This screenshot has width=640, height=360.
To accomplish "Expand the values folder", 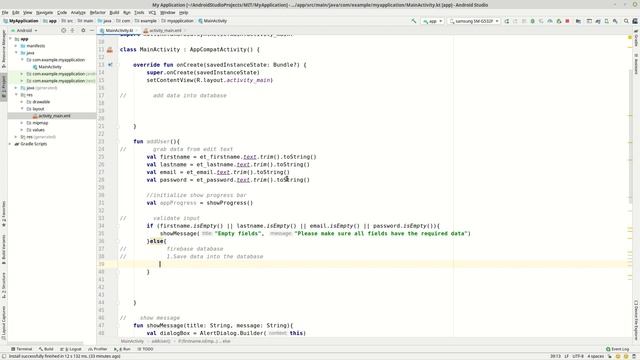I will tap(22, 130).
